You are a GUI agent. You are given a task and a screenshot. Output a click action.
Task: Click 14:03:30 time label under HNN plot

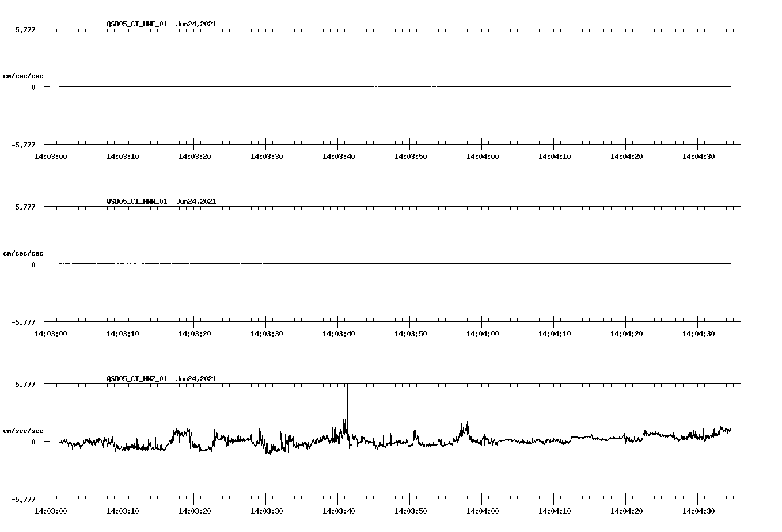267,334
